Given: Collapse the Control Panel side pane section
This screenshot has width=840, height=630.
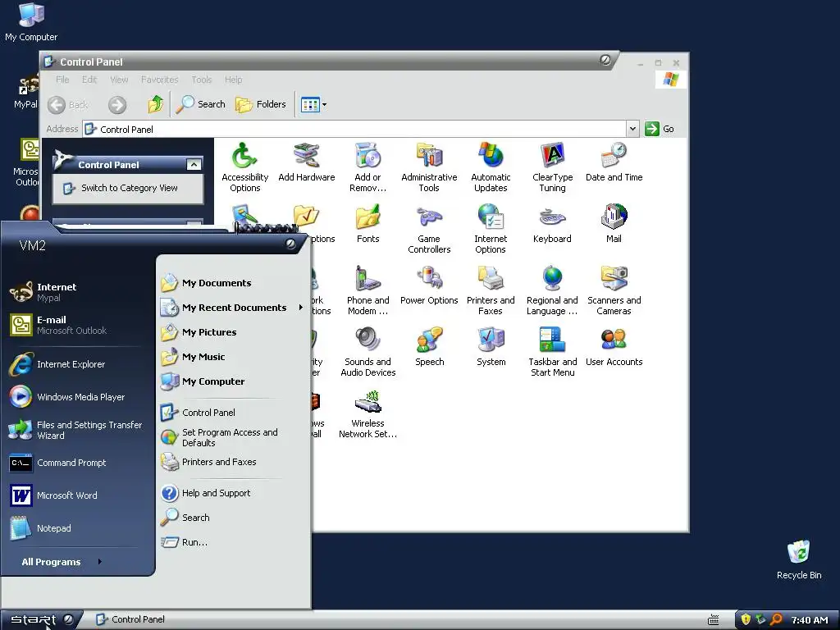Looking at the screenshot, I should point(194,164).
